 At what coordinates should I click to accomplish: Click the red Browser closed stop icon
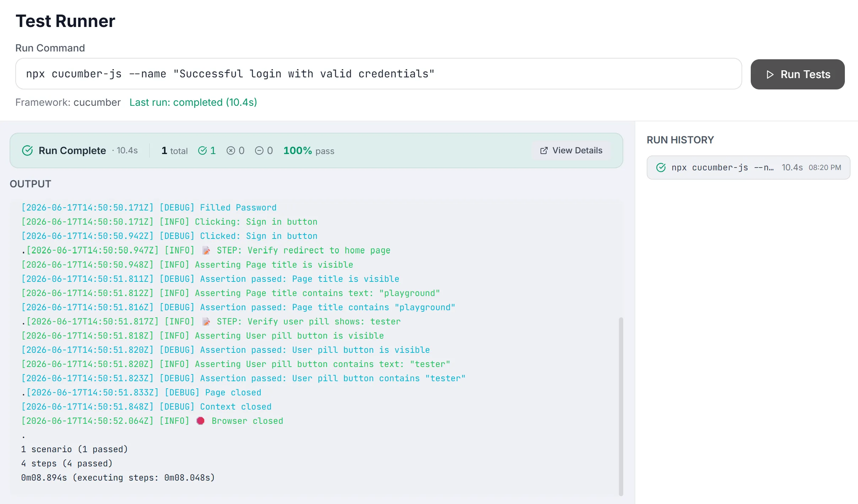[x=201, y=421]
